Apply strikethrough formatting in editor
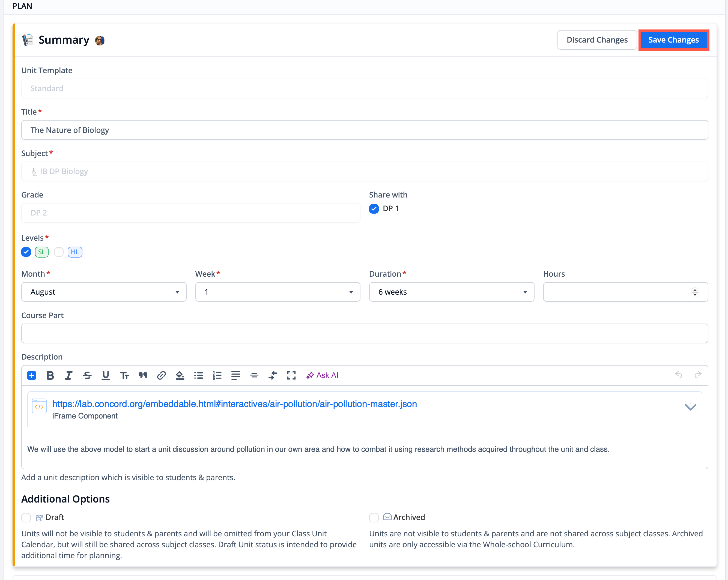This screenshot has height=580, width=728. (87, 375)
